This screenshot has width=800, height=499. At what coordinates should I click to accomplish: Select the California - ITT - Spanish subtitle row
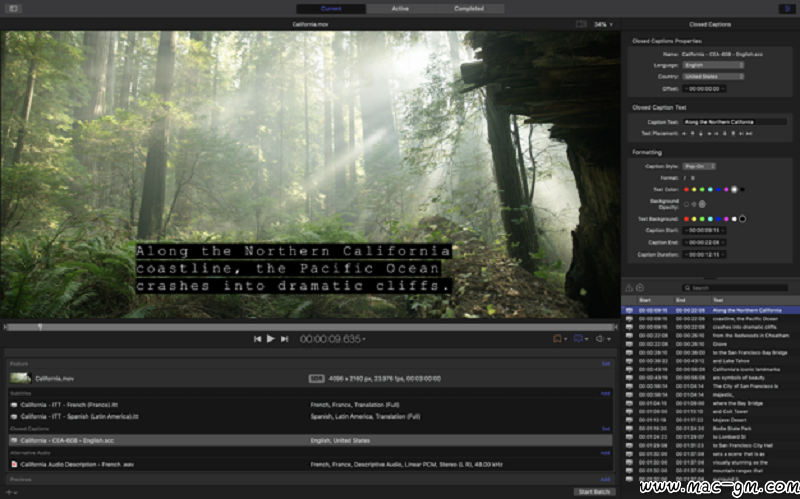point(311,416)
